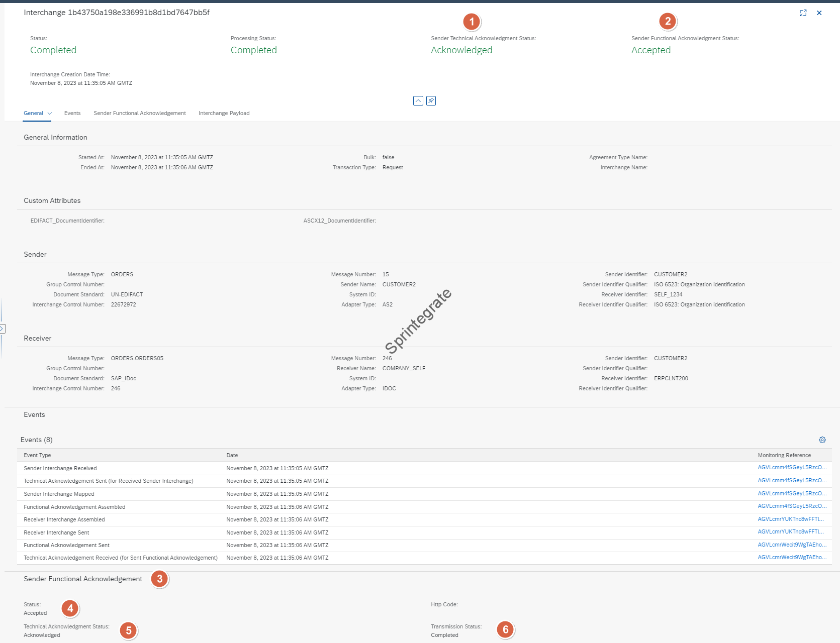Screen dimensions: 840x643
Task: Click the interchange ID title text
Action: pyautogui.click(x=117, y=13)
